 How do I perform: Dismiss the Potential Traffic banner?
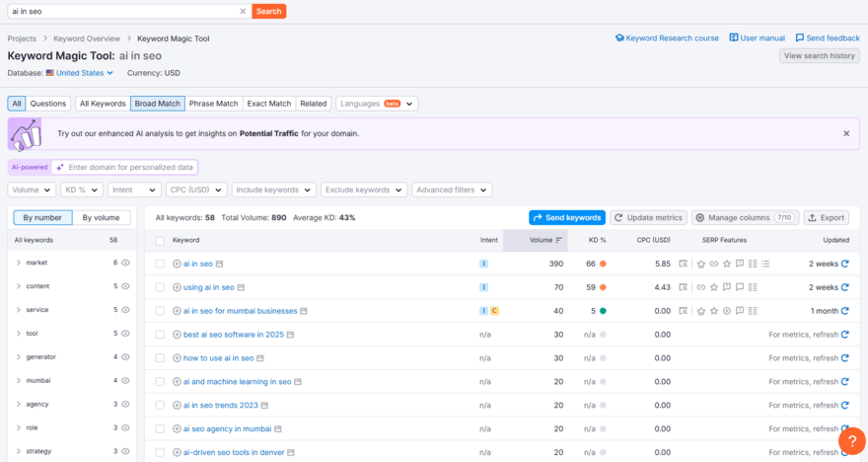pos(846,133)
